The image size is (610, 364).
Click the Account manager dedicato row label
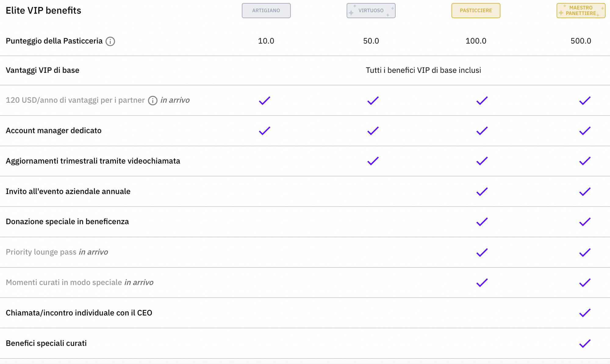point(54,131)
